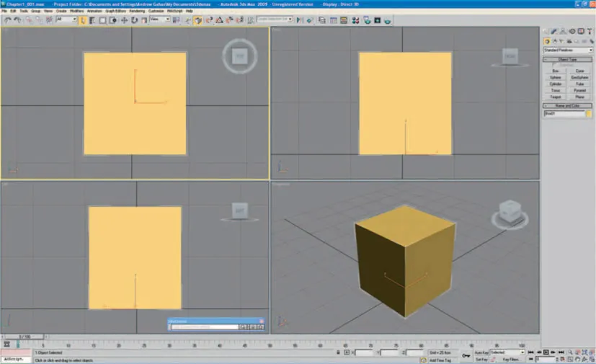
Task: Select the Rotate transform tool
Action: click(133, 20)
